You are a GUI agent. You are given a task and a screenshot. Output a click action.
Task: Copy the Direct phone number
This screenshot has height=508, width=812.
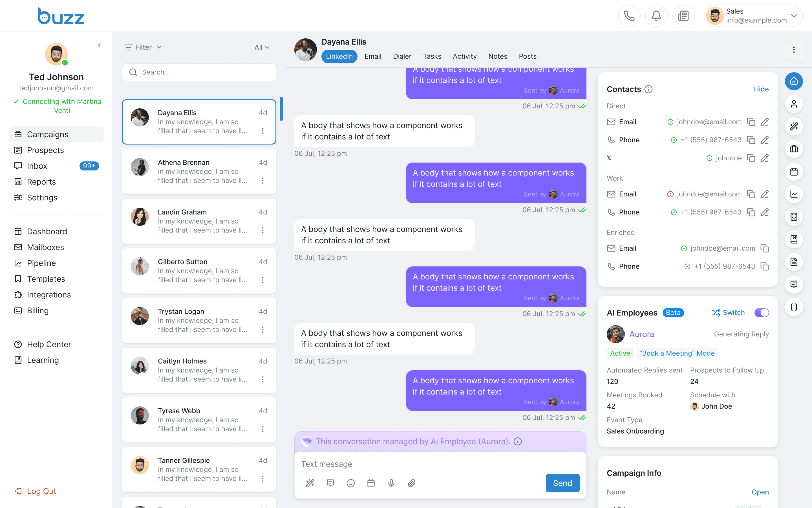click(751, 140)
